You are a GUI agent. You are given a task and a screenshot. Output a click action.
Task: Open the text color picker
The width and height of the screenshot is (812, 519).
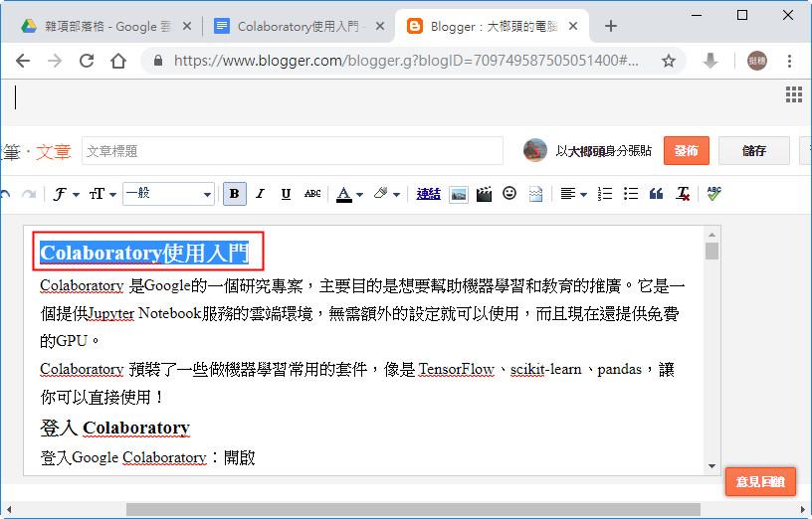click(349, 194)
